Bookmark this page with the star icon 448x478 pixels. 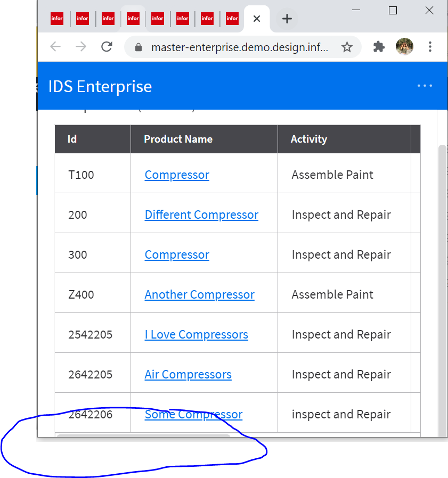coord(347,47)
